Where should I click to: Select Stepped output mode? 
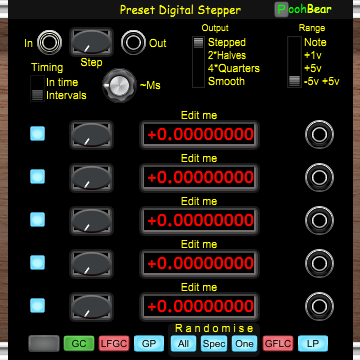227,42
